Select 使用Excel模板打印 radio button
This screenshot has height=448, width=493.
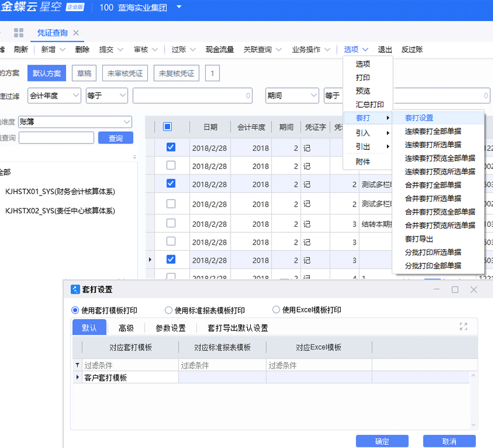(275, 310)
